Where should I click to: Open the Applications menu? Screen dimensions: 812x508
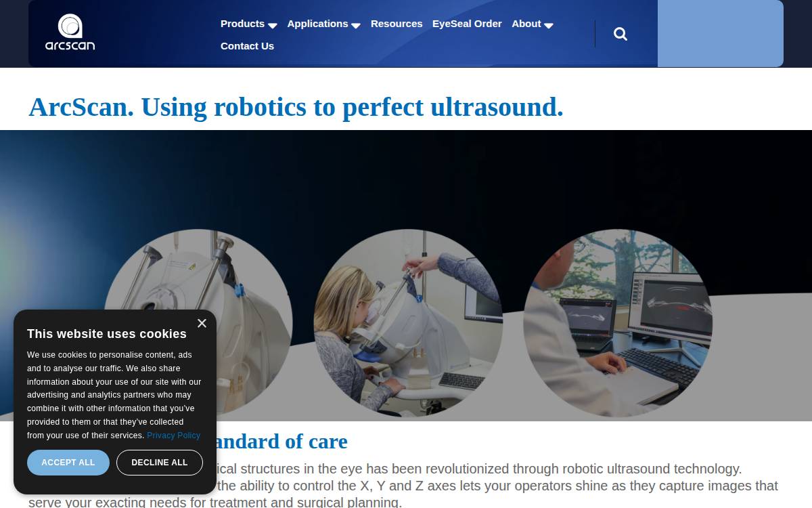point(317,24)
